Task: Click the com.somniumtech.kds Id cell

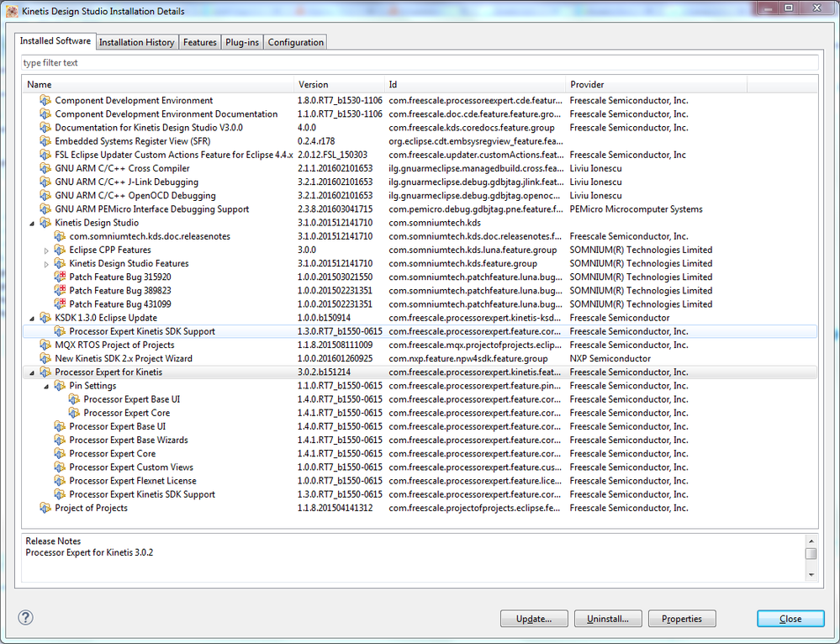Action: [x=435, y=223]
